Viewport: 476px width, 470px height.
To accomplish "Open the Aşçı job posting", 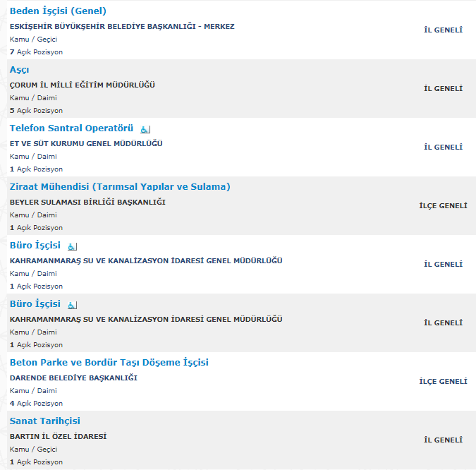I will pos(19,70).
